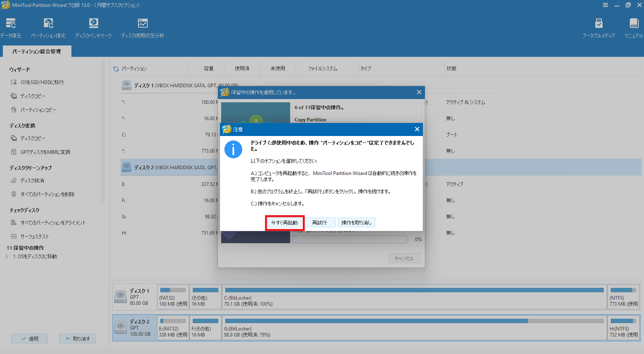Click the 11 保留中の操作 heading
This screenshot has width=644, height=354.
click(25, 248)
